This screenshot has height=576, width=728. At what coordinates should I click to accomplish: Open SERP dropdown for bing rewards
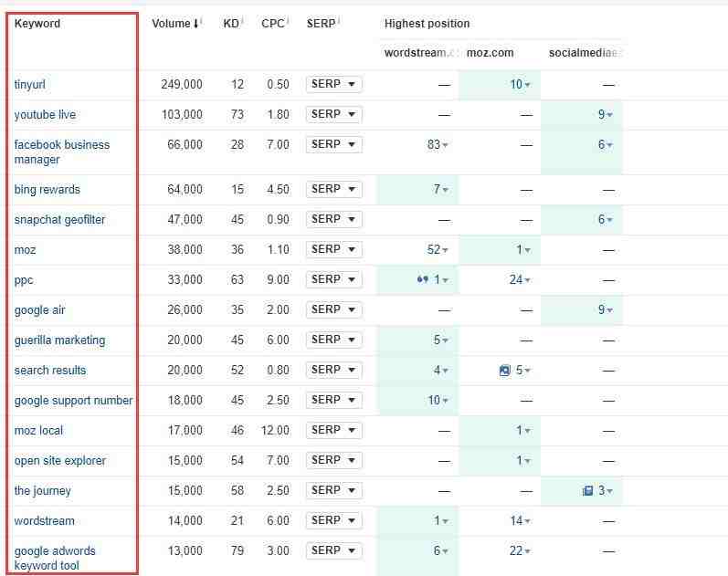333,189
